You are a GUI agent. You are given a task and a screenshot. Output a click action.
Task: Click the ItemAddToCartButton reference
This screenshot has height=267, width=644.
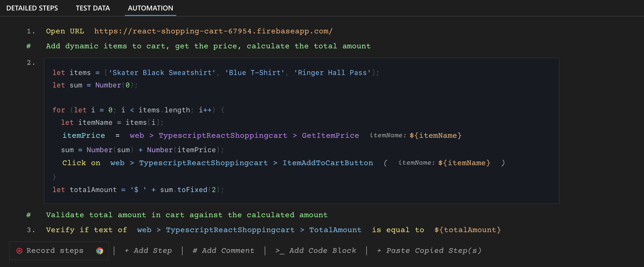click(328, 163)
